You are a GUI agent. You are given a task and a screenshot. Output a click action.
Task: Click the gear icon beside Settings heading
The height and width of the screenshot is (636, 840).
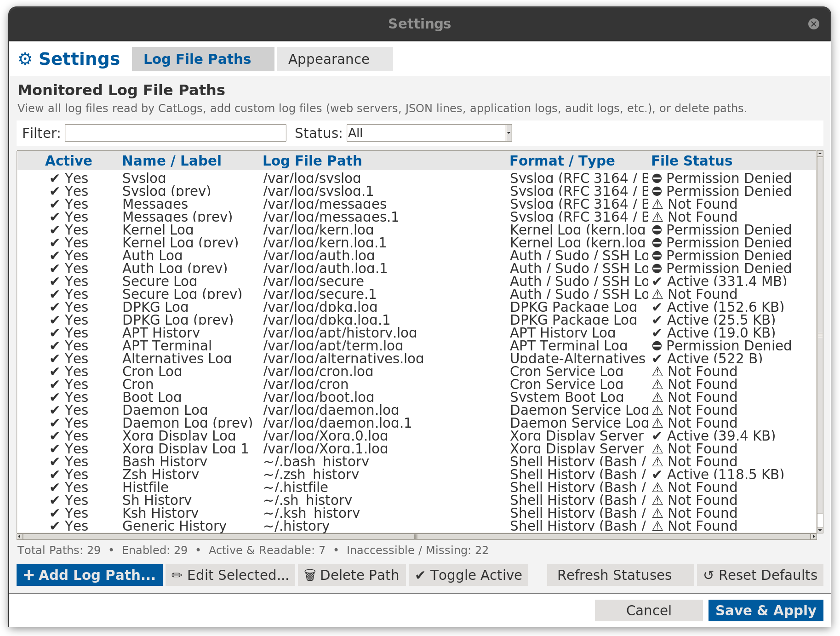25,59
